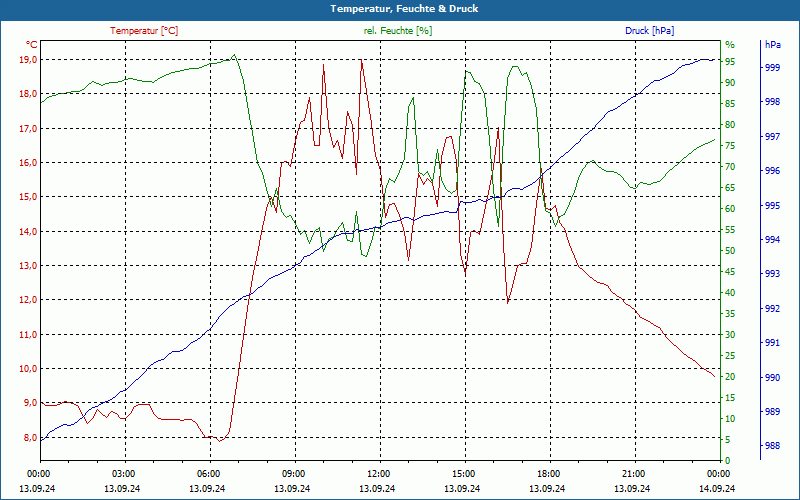800x500 pixels.
Task: Click the '8,0' temperature axis value
Action: [30, 438]
